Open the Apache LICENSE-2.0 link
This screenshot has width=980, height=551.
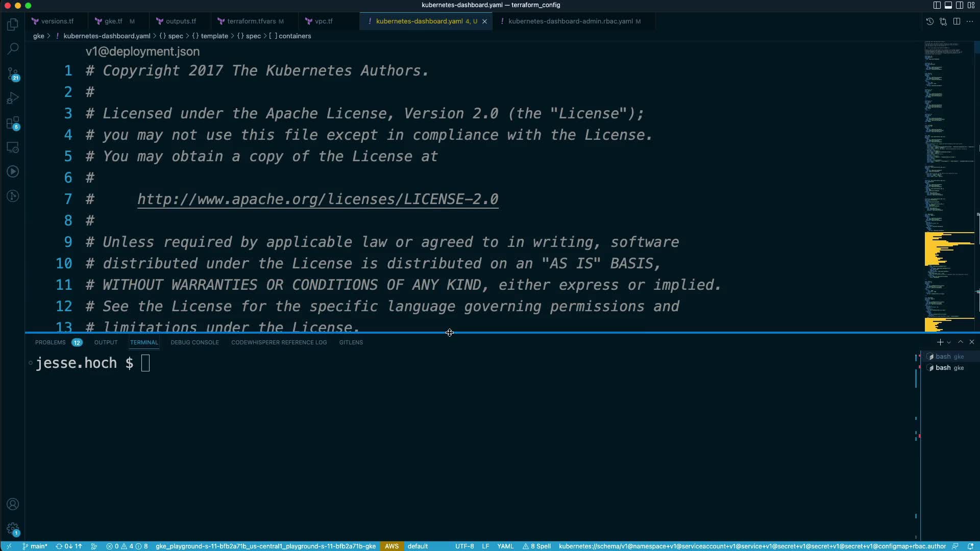pos(317,199)
